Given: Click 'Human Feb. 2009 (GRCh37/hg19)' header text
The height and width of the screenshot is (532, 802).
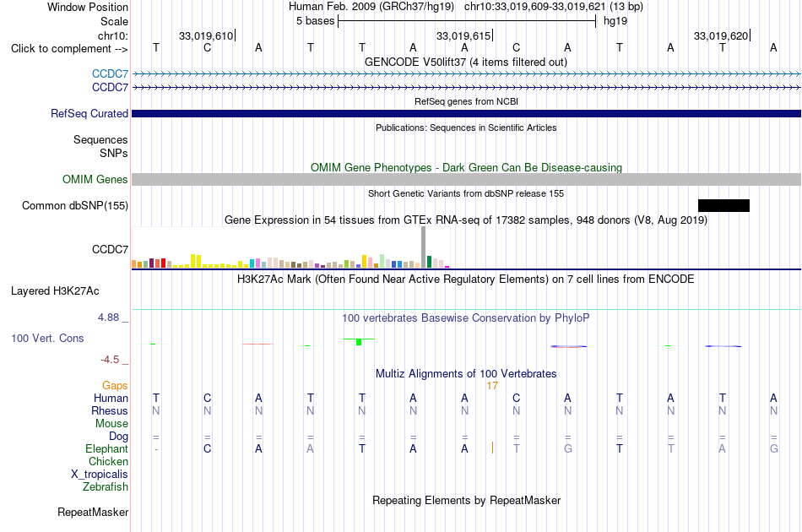Looking at the screenshot, I should pyautogui.click(x=371, y=7).
